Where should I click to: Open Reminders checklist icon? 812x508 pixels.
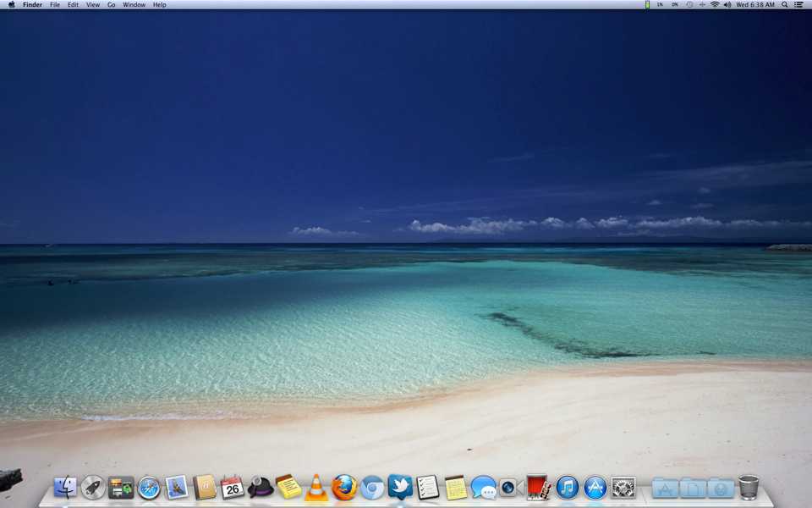tap(428, 488)
